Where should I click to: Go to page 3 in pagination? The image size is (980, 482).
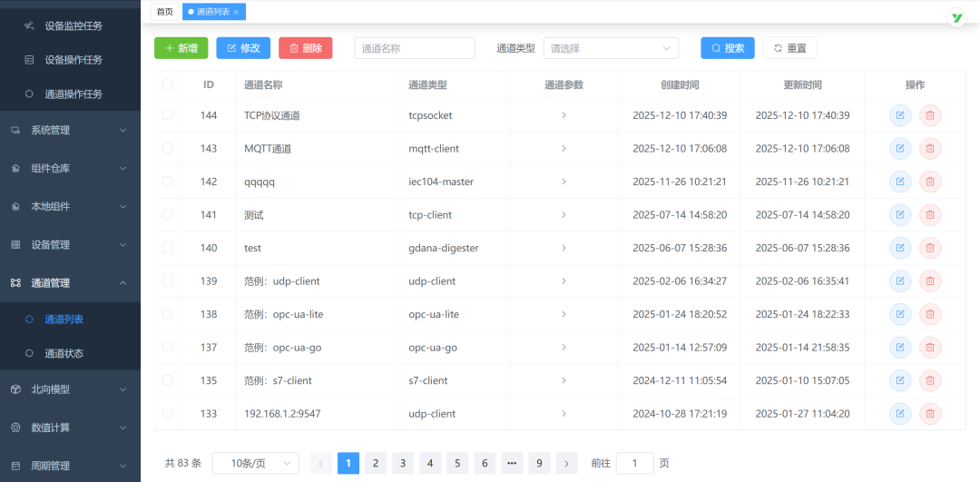click(403, 463)
